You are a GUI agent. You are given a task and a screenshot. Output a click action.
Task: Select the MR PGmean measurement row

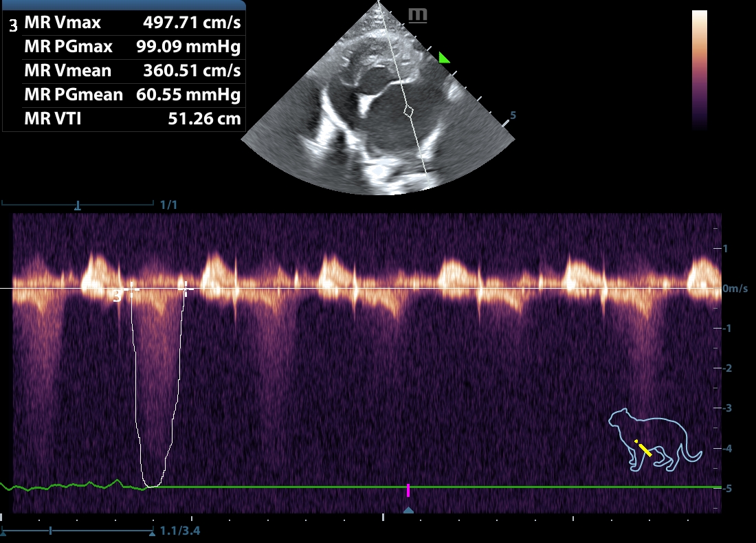pyautogui.click(x=124, y=95)
